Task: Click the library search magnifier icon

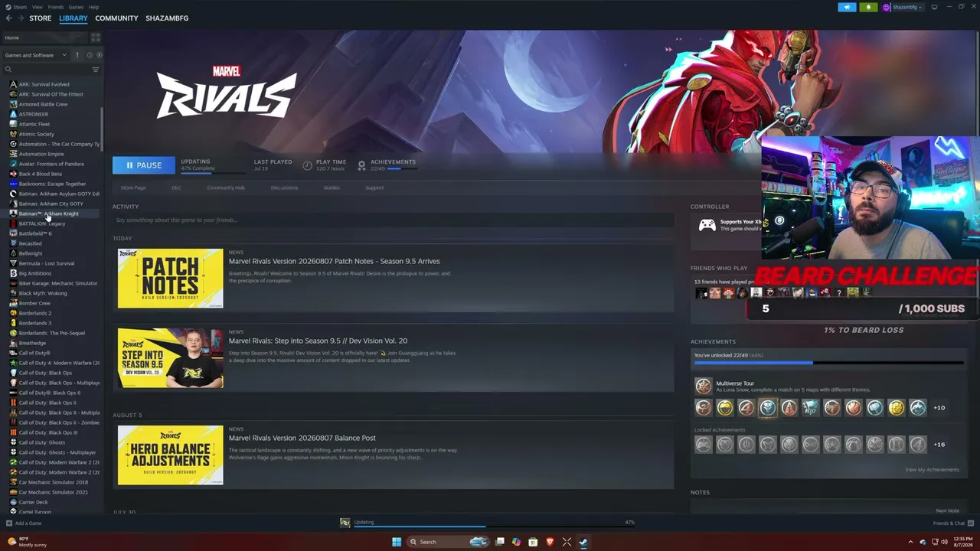Action: click(8, 70)
